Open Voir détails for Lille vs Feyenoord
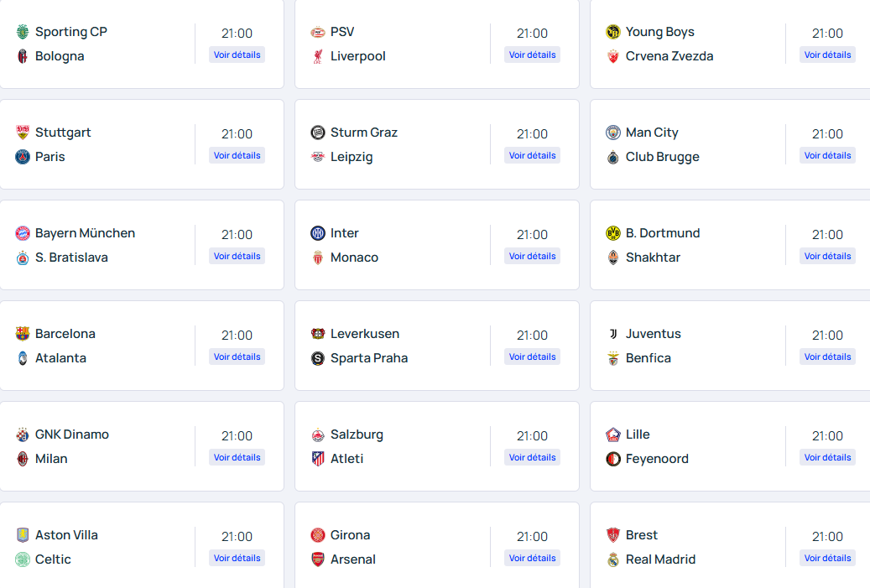 tap(827, 457)
